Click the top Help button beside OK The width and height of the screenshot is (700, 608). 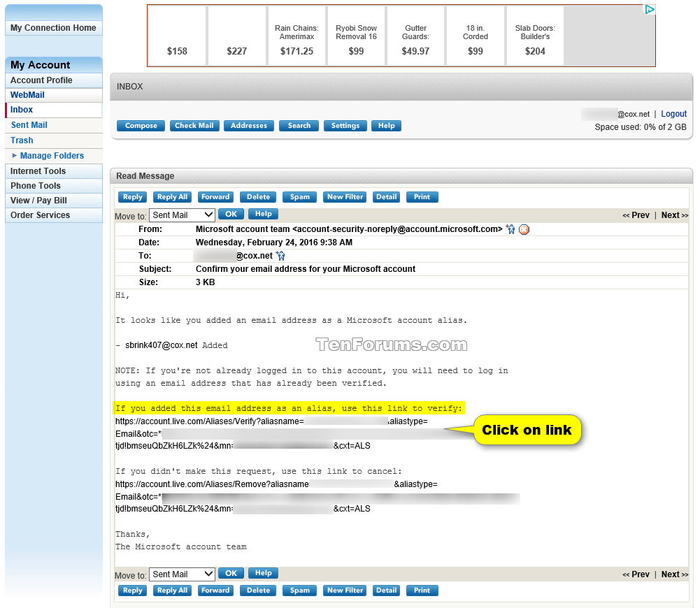point(263,214)
